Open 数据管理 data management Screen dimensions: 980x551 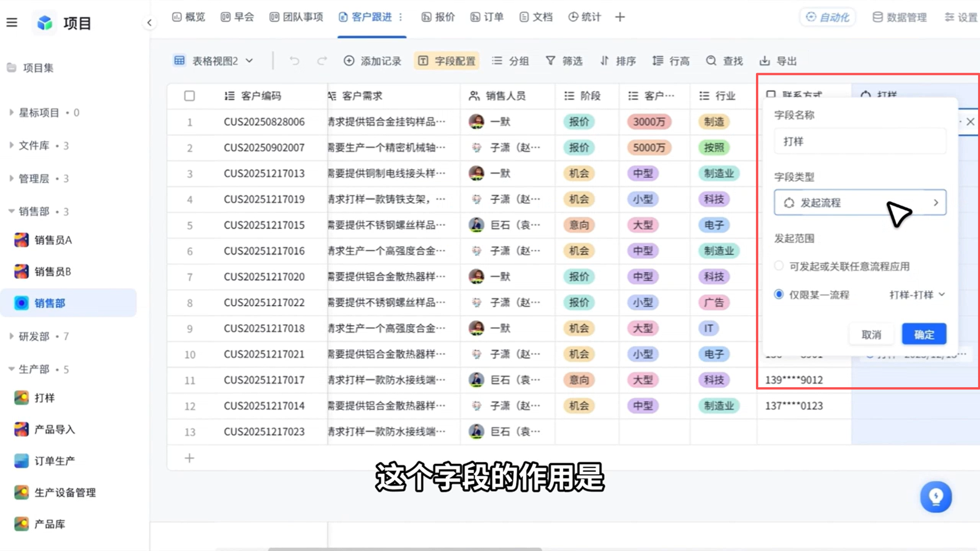click(900, 17)
